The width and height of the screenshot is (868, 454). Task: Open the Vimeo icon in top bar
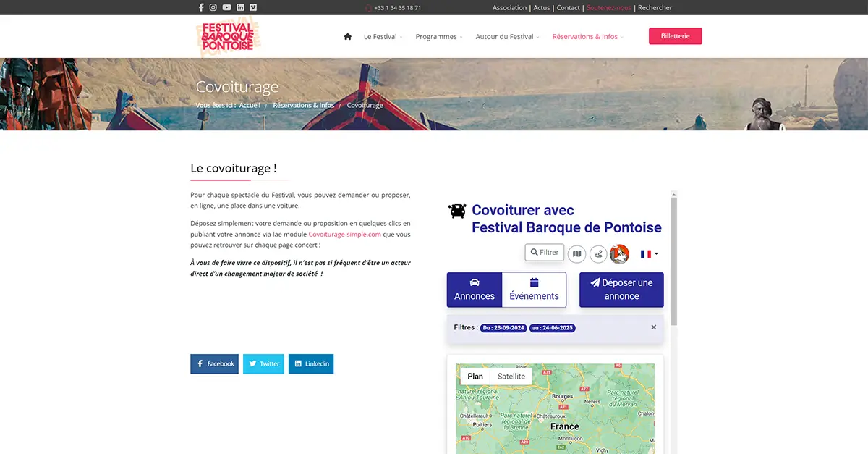point(253,7)
